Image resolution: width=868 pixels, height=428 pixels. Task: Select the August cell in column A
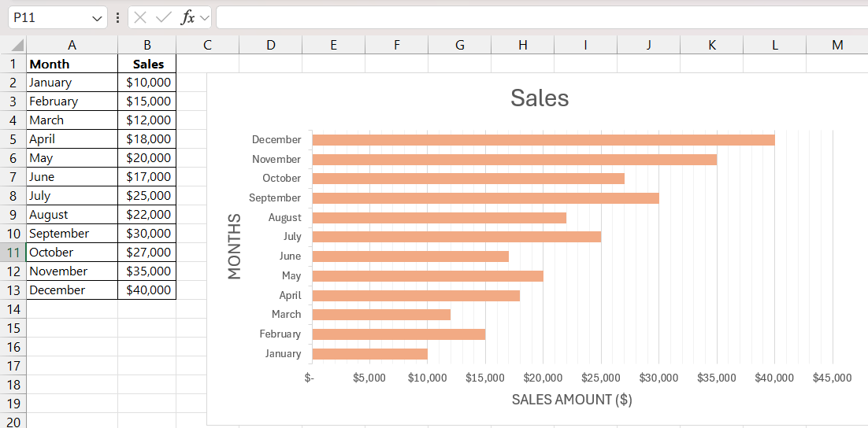pyautogui.click(x=72, y=214)
